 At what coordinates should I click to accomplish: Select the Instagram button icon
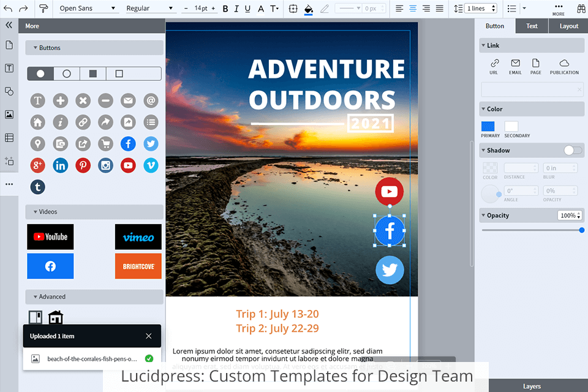(x=106, y=165)
